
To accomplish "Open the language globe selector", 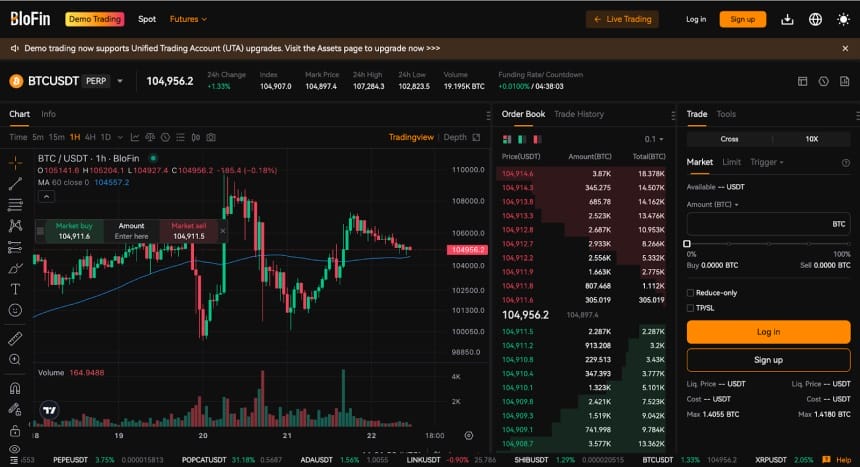I will pos(816,20).
